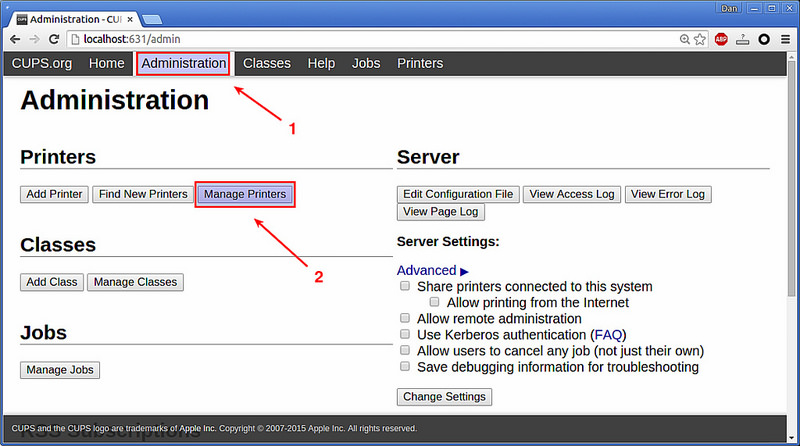Expand the Advanced server settings
Viewport: 800px width, 446px height.
click(x=432, y=270)
